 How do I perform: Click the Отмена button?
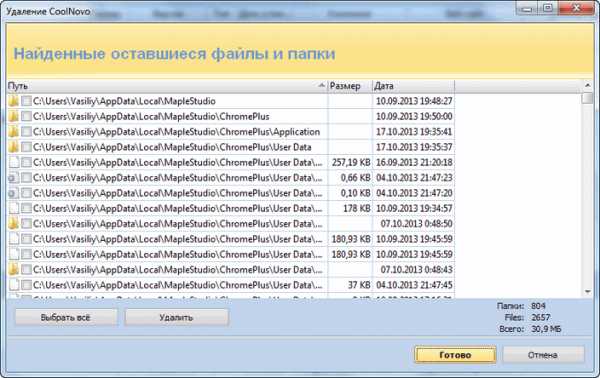coord(543,355)
